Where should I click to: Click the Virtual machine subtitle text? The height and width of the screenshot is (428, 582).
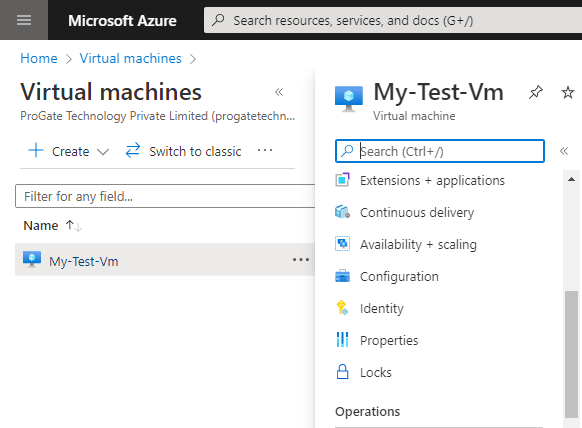(414, 116)
